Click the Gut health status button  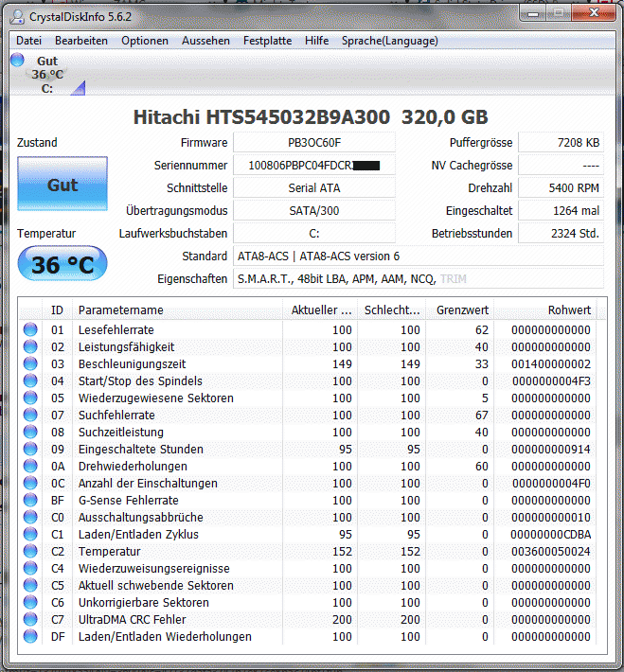coord(62,184)
